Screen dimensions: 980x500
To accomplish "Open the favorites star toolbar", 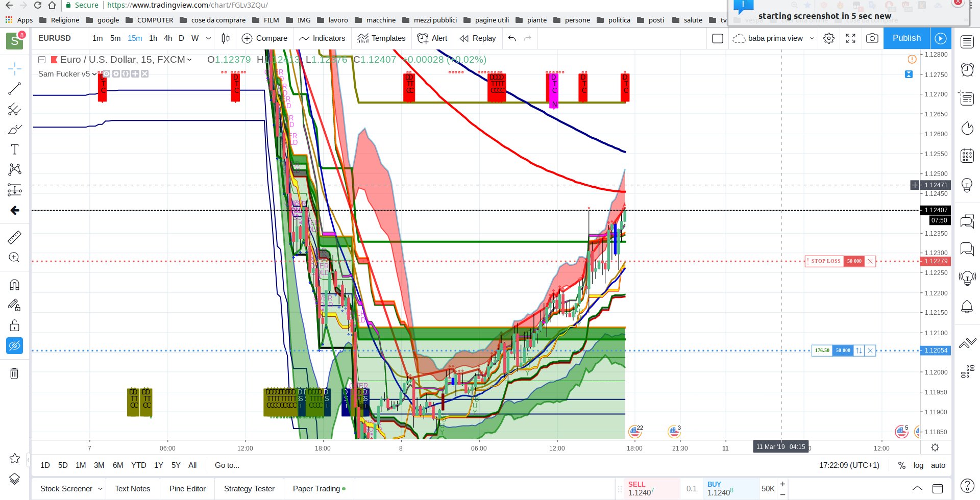I will (15, 458).
